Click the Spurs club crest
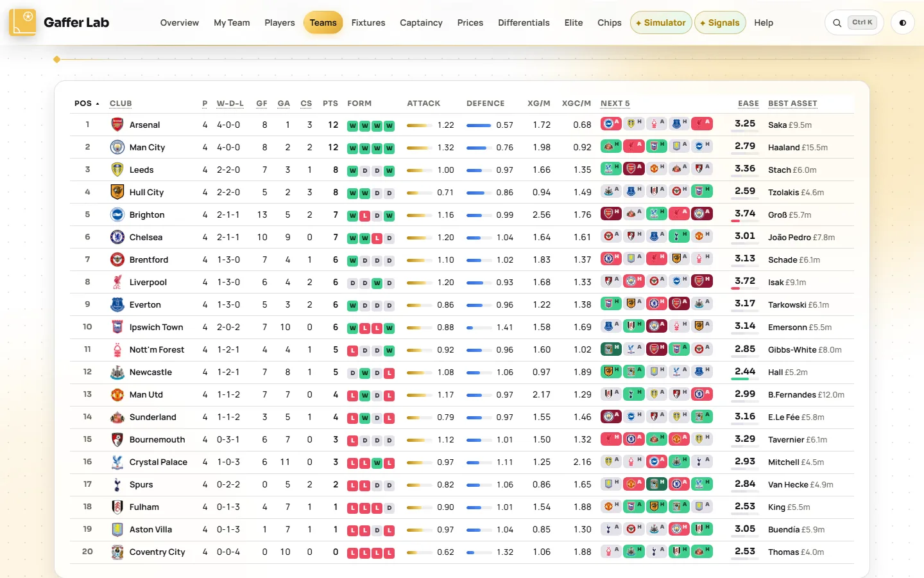The image size is (924, 578). 117,484
